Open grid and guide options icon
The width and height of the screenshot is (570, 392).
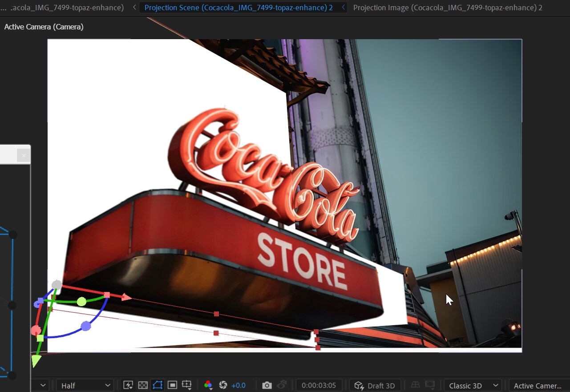(187, 385)
